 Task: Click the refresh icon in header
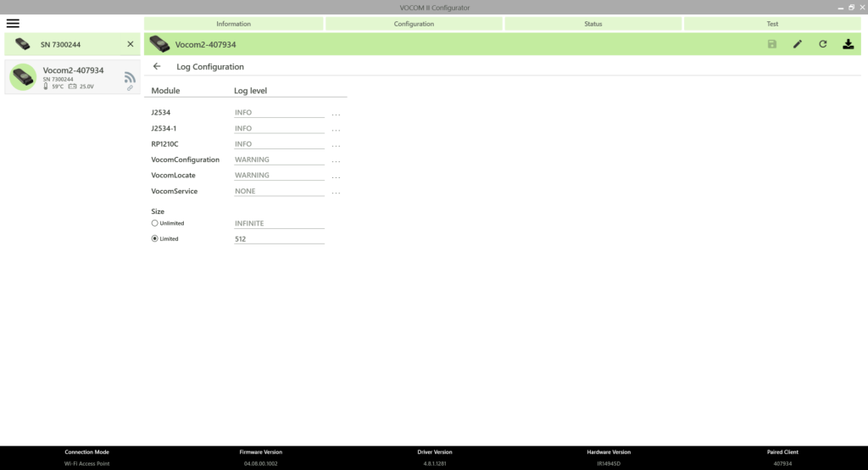point(822,44)
